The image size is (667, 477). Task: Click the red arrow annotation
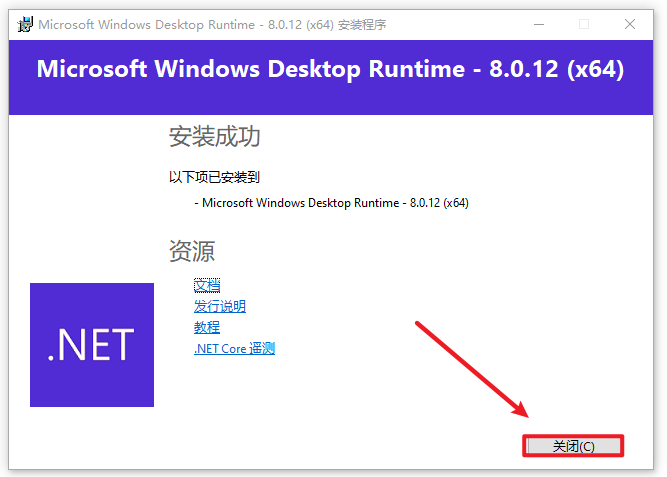(x=471, y=367)
